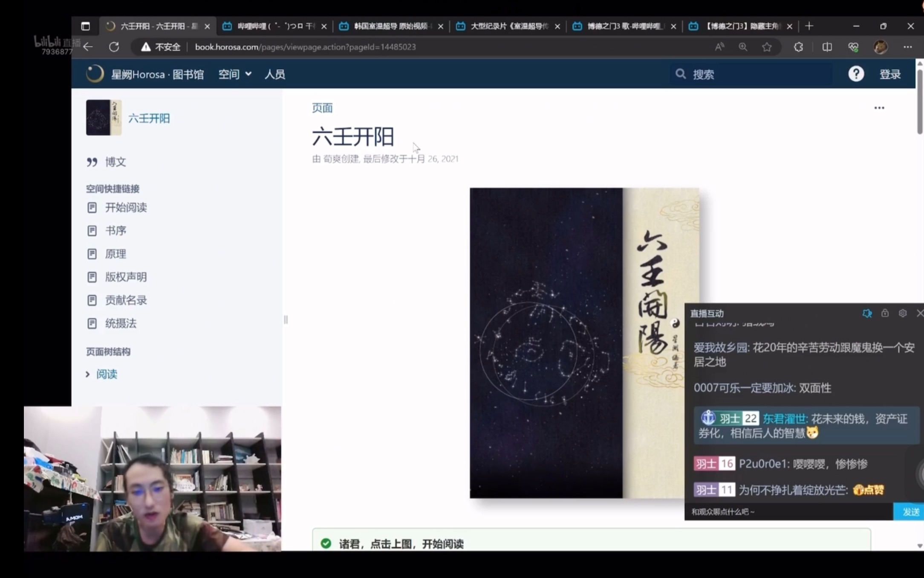This screenshot has width=924, height=578.
Task: Click page icon beside 开始阅读
Action: [92, 208]
